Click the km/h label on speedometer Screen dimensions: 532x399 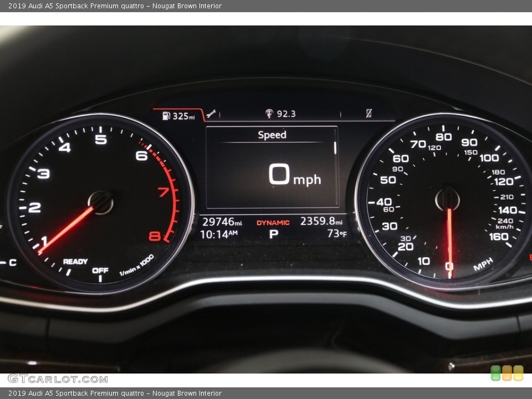tap(504, 227)
